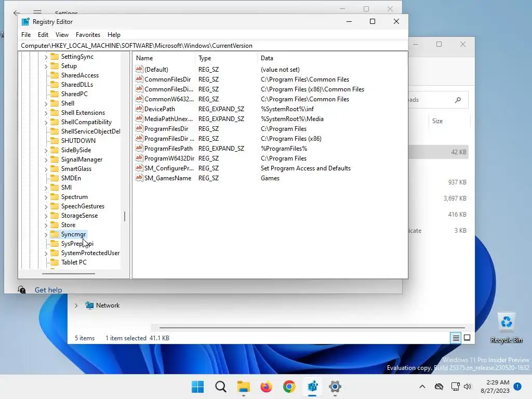Expand the SettingSync key
532x399 pixels.
coord(46,57)
